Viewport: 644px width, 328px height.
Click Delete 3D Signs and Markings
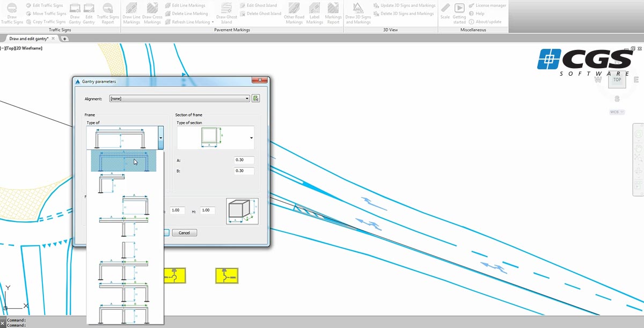coord(404,13)
